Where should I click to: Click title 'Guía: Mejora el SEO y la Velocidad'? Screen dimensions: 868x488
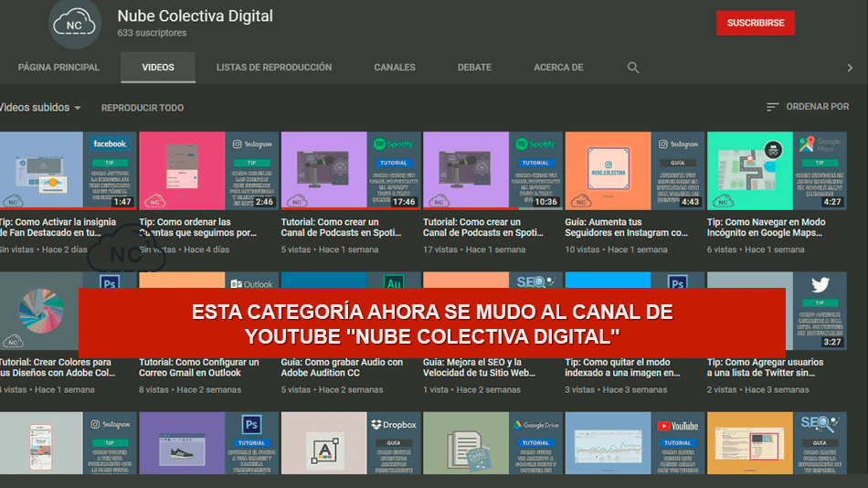click(x=479, y=367)
